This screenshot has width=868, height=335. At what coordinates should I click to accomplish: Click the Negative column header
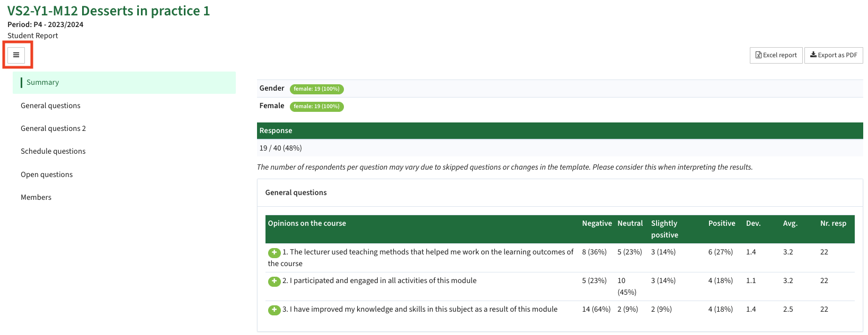tap(597, 223)
